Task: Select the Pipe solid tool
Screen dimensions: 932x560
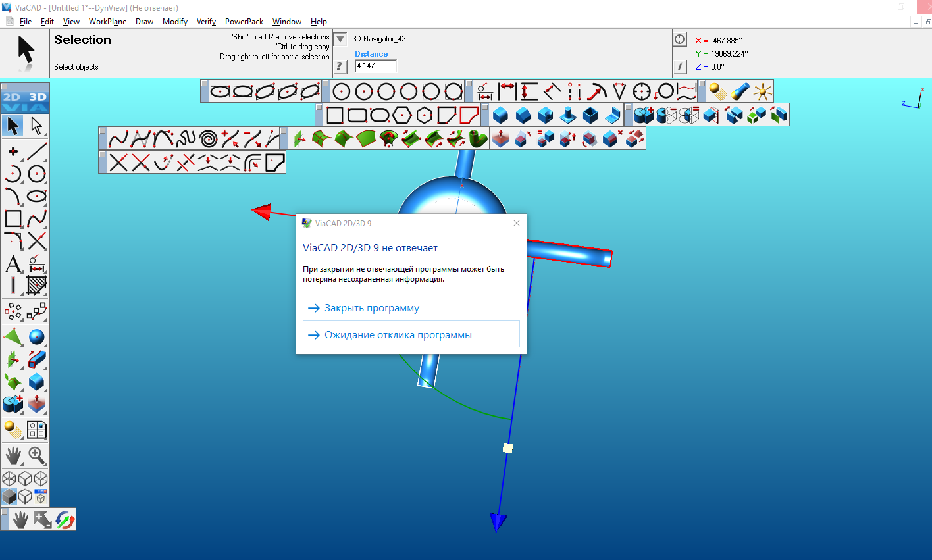Action: (x=478, y=139)
